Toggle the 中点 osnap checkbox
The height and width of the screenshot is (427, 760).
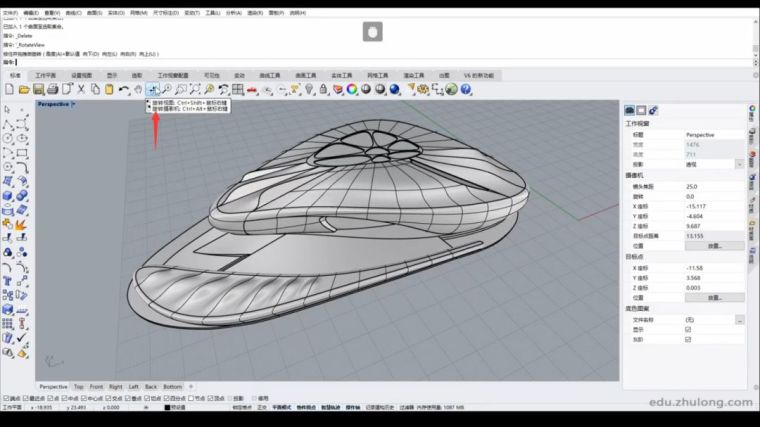[64, 398]
